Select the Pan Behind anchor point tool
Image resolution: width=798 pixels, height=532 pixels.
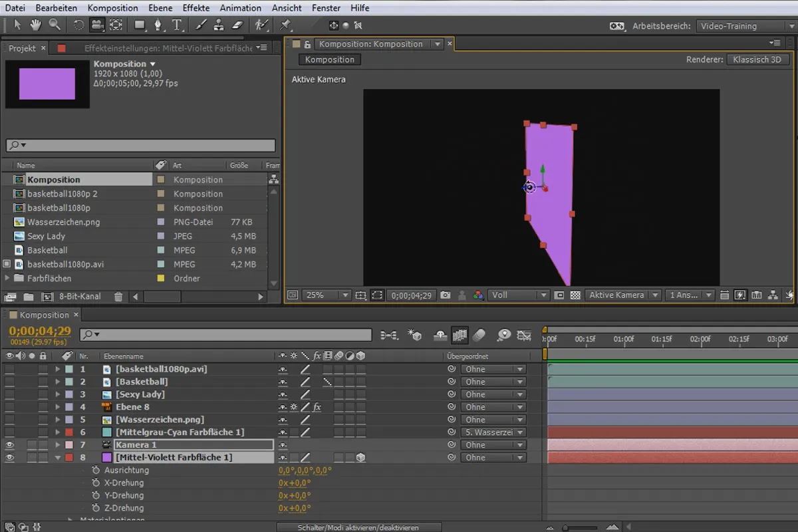pyautogui.click(x=116, y=25)
